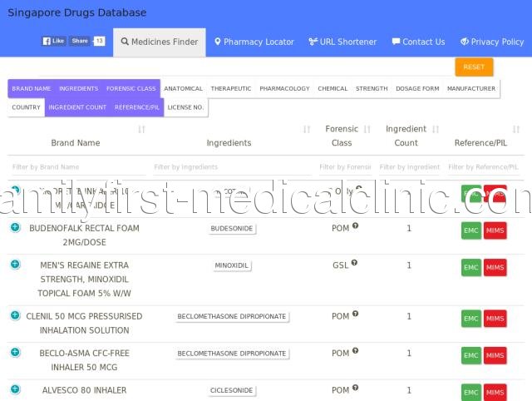Open the Privacy Policy page
Viewport: 532px width, 401px height.
click(492, 42)
